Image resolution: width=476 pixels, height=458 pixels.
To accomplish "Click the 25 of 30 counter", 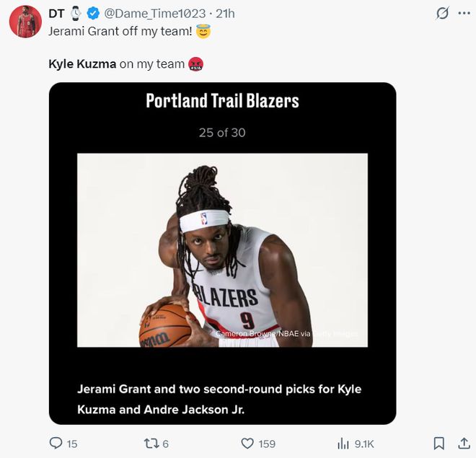I will 222,133.
